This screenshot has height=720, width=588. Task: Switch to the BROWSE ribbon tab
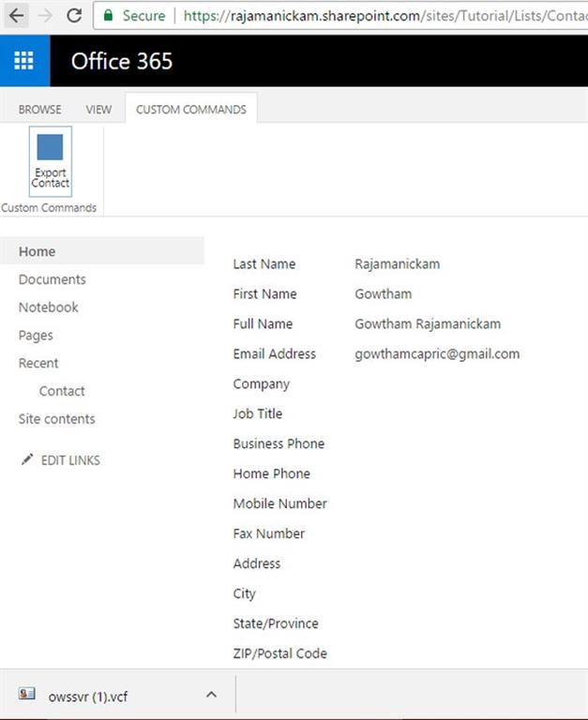[x=40, y=110]
